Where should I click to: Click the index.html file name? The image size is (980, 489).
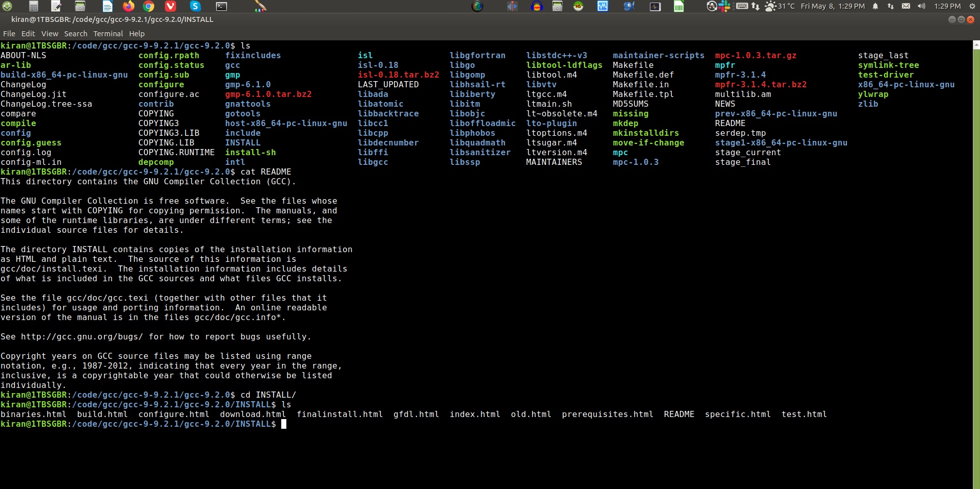click(475, 414)
